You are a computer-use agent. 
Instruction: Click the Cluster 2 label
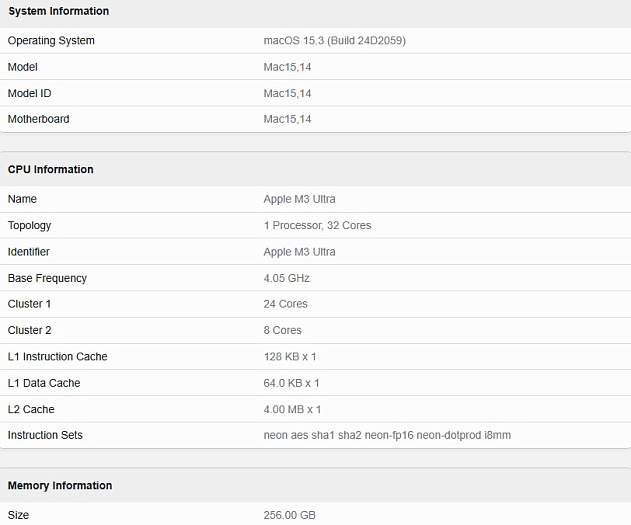[29, 330]
